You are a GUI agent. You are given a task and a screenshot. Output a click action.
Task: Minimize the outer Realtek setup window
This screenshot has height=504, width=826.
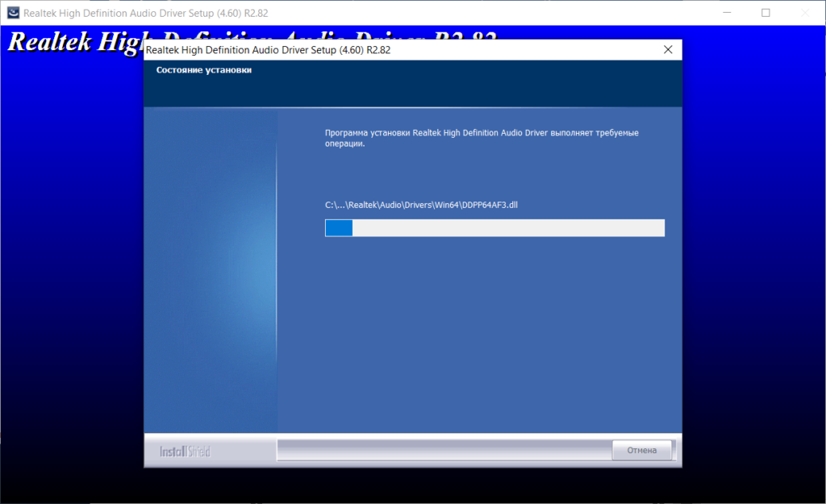coord(727,13)
